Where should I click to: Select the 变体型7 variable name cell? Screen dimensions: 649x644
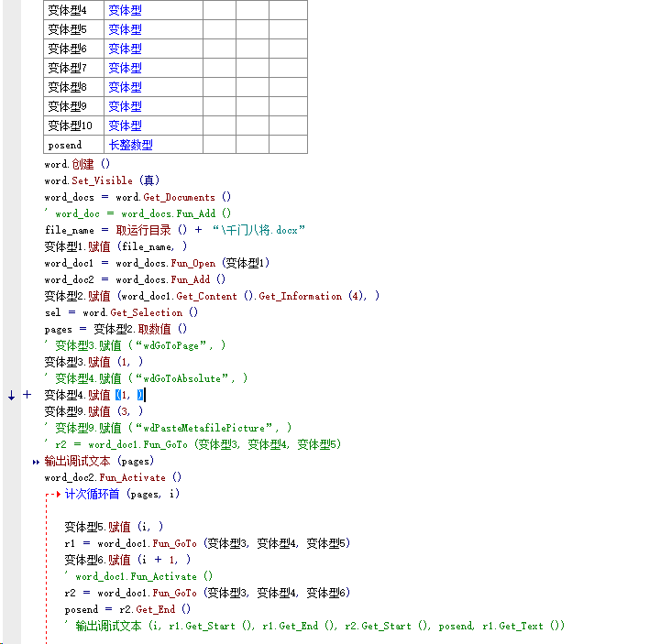click(73, 68)
